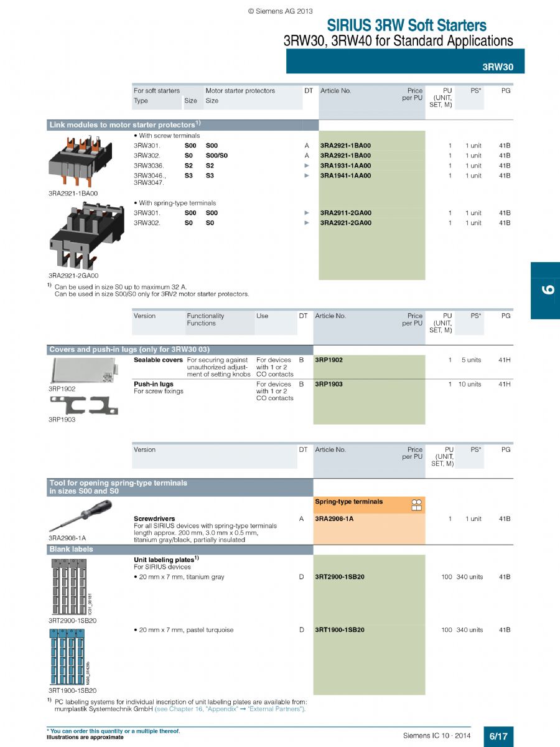Click delivery arrow in 3RA2911-2GA00 row
Viewport: 560px width, 747px height.
306,213
